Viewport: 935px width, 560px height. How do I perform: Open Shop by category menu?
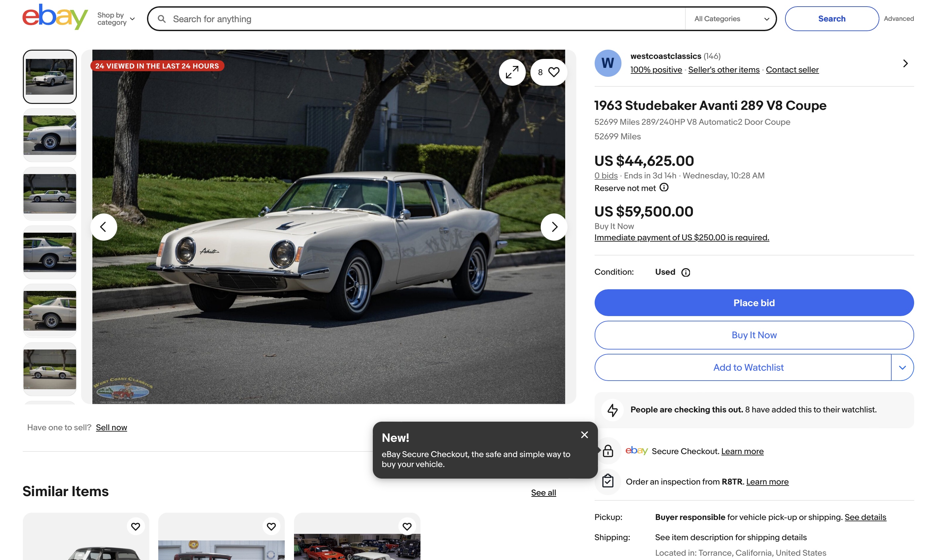116,19
